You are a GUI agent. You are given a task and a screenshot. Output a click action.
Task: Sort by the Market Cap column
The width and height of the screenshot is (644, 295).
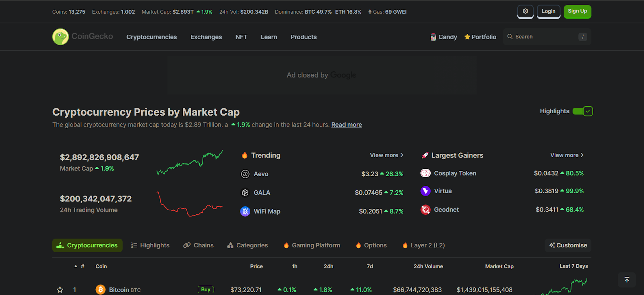tap(499, 266)
